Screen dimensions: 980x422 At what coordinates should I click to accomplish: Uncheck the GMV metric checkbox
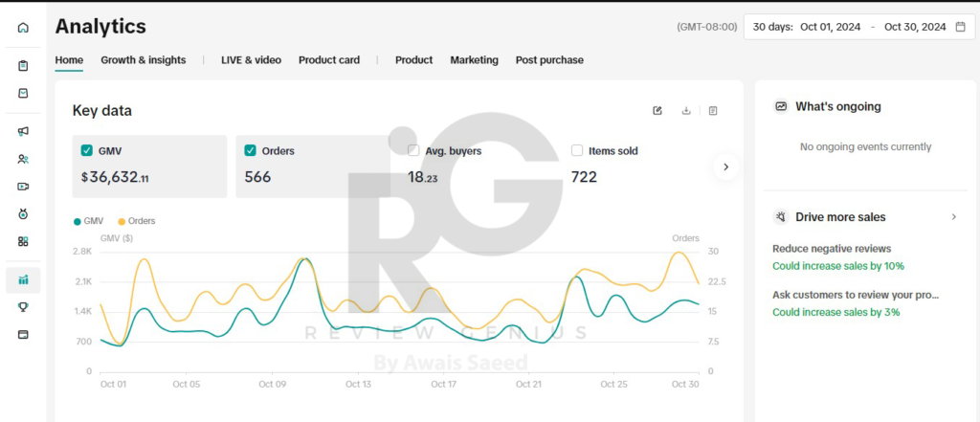(87, 150)
